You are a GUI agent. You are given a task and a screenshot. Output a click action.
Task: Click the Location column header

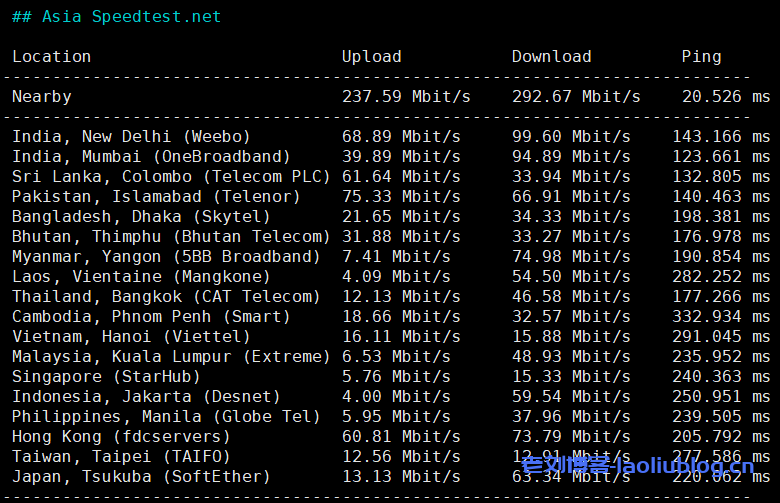(51, 57)
